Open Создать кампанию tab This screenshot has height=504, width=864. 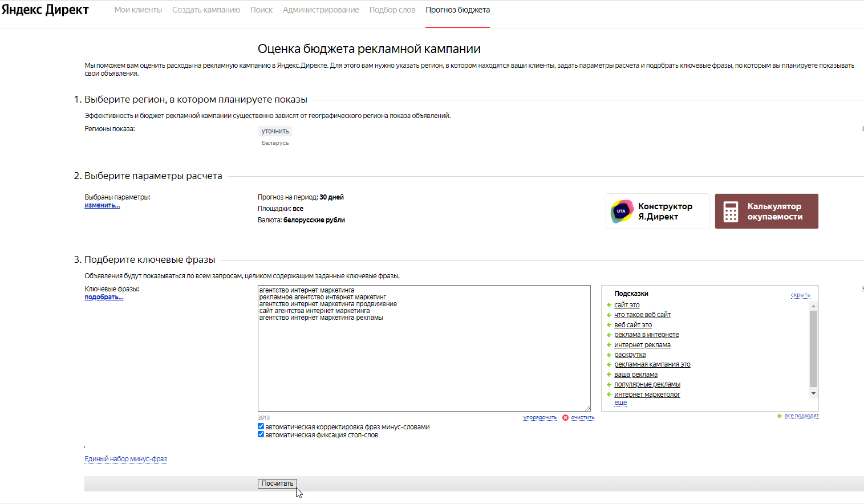pos(206,10)
